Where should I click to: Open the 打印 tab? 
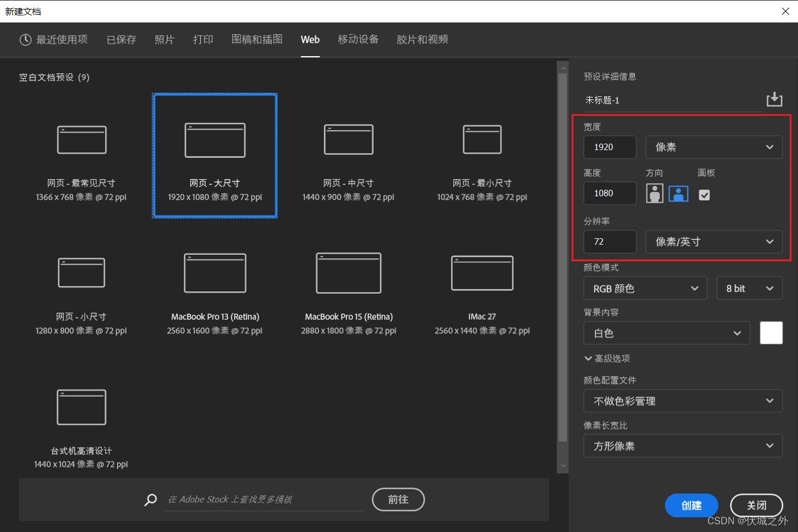tap(203, 40)
